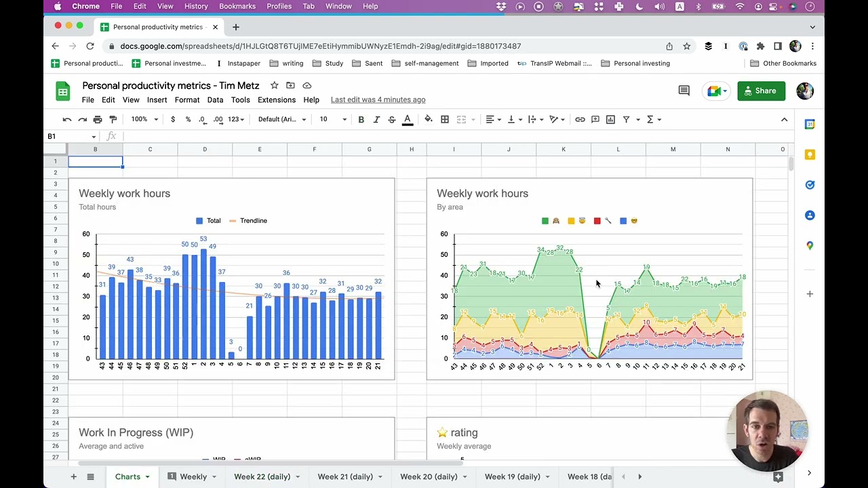Viewport: 868px width, 488px height.
Task: Insert a link
Action: [580, 119]
